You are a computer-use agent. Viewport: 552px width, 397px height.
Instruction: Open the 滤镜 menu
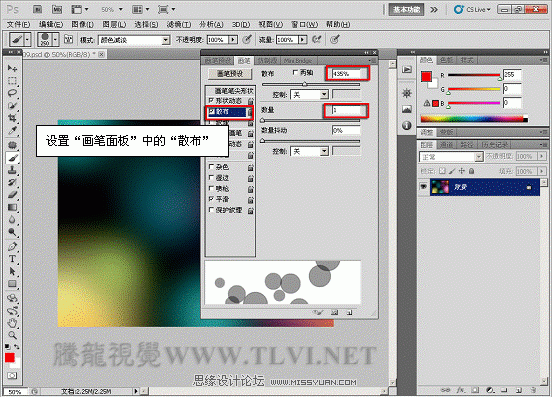[x=179, y=24]
